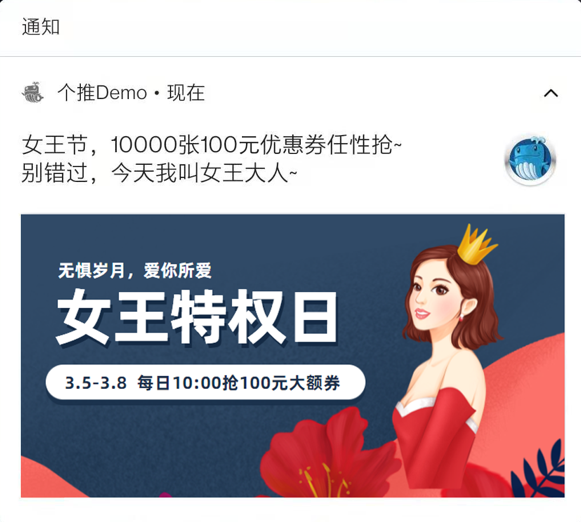Tap the small ship app icon
The image size is (581, 522).
(33, 92)
